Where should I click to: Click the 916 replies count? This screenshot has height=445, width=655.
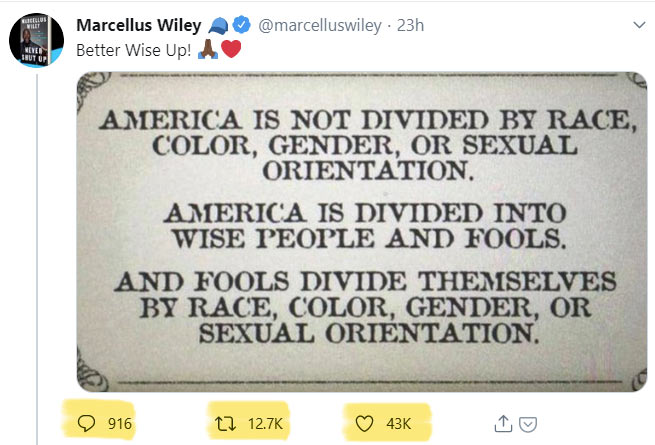(120, 425)
